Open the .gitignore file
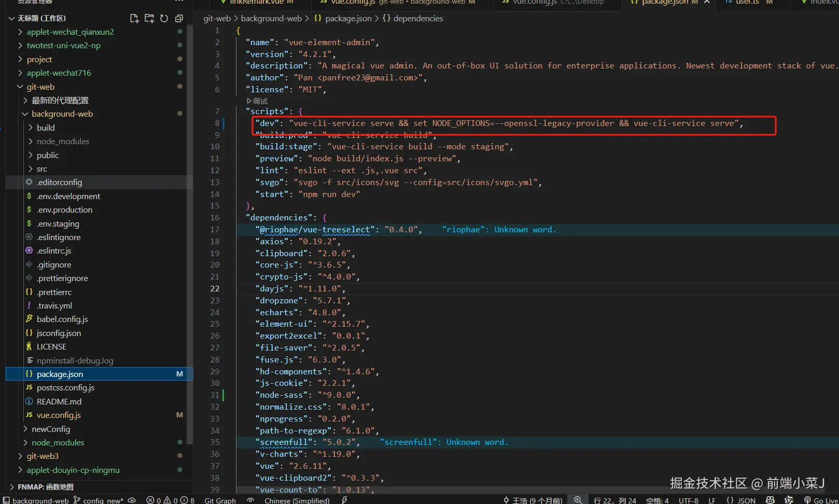The image size is (839, 504). click(x=54, y=265)
